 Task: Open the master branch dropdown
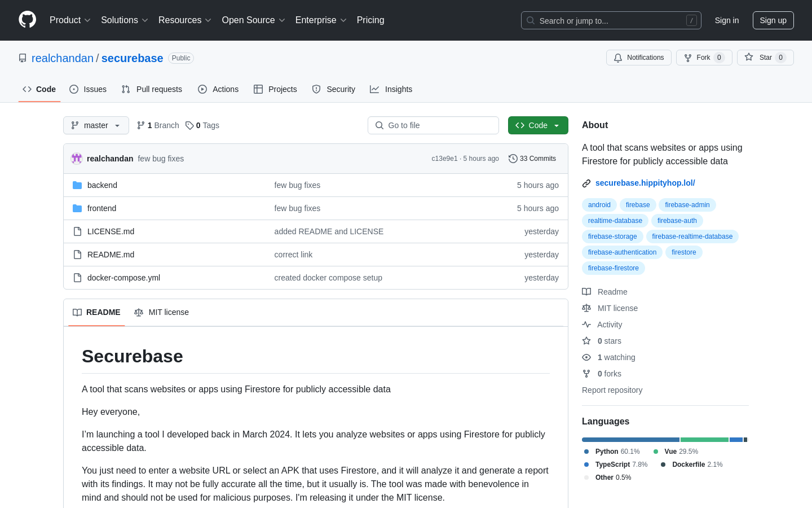click(x=96, y=125)
